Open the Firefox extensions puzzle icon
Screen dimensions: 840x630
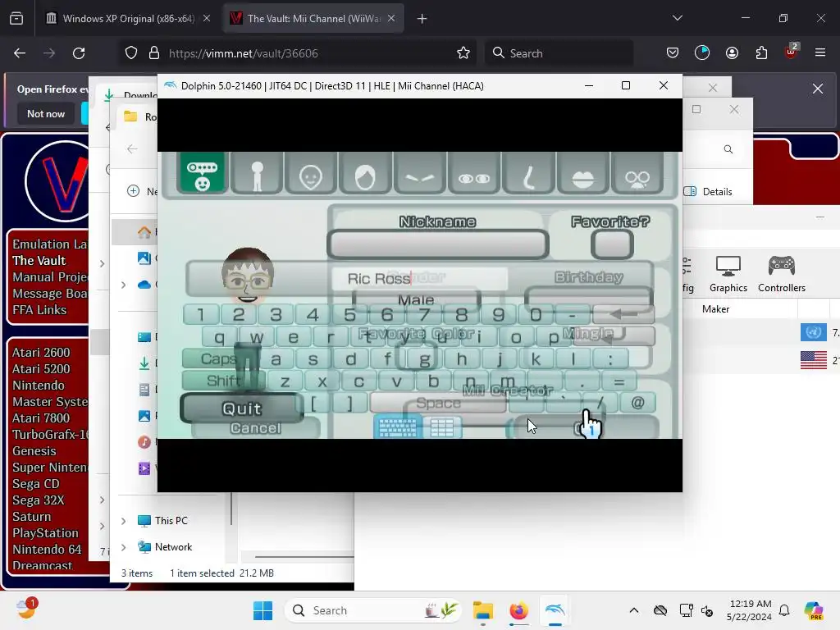(761, 53)
